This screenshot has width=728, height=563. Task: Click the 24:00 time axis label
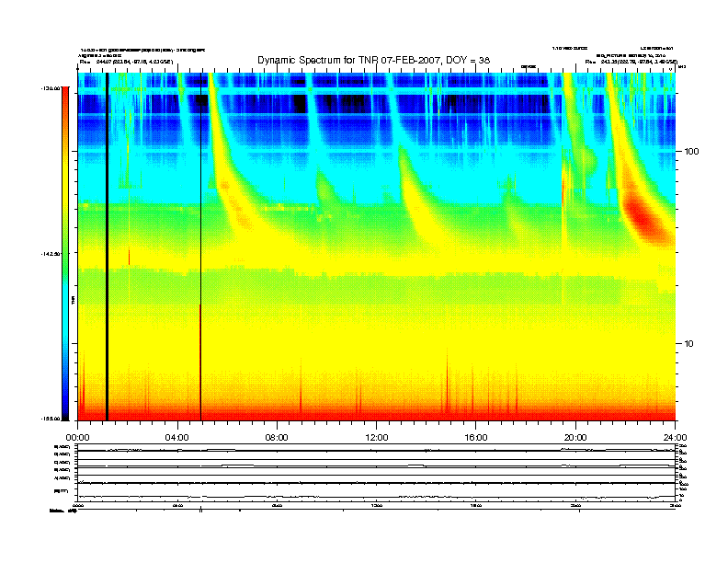click(675, 438)
